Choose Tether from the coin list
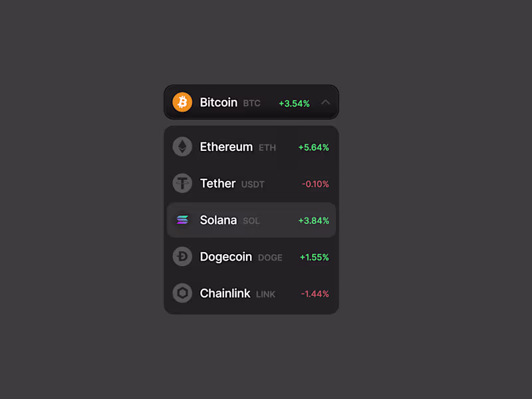The width and height of the screenshot is (532, 399). coord(217,184)
